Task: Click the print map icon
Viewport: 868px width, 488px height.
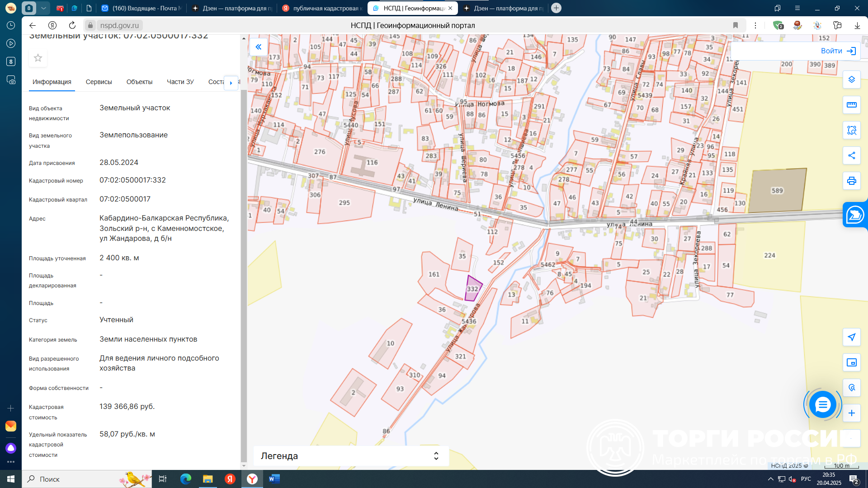Action: pos(852,181)
